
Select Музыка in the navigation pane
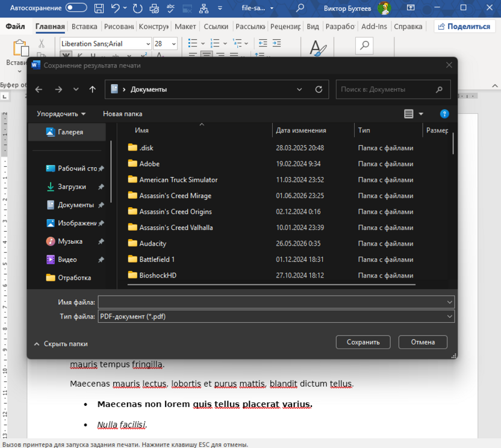[75, 241]
